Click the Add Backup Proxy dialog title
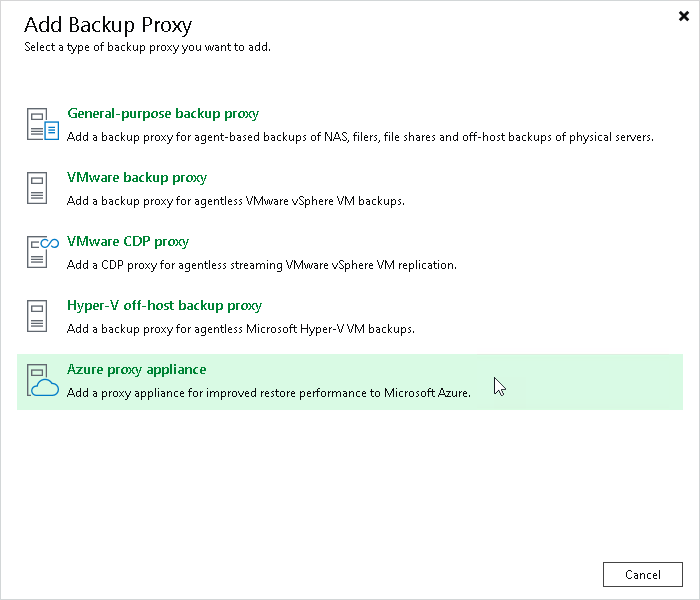 pyautogui.click(x=108, y=25)
